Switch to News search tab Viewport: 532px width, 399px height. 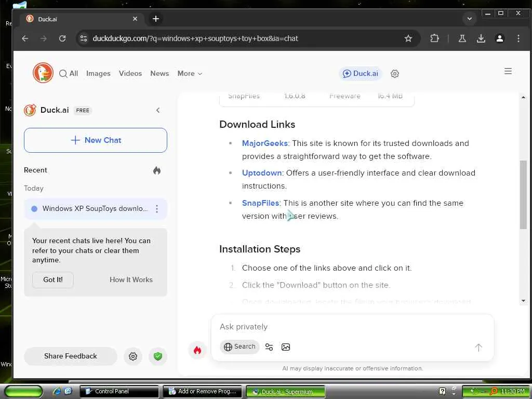159,74
